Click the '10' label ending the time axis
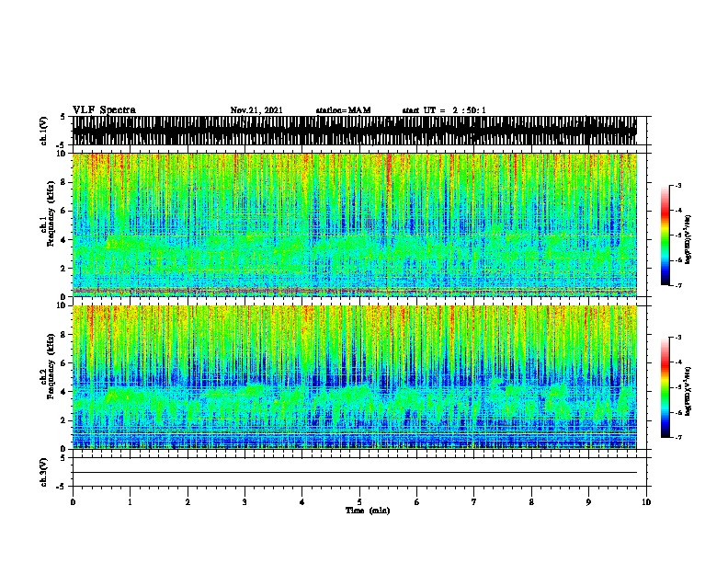 [x=646, y=501]
